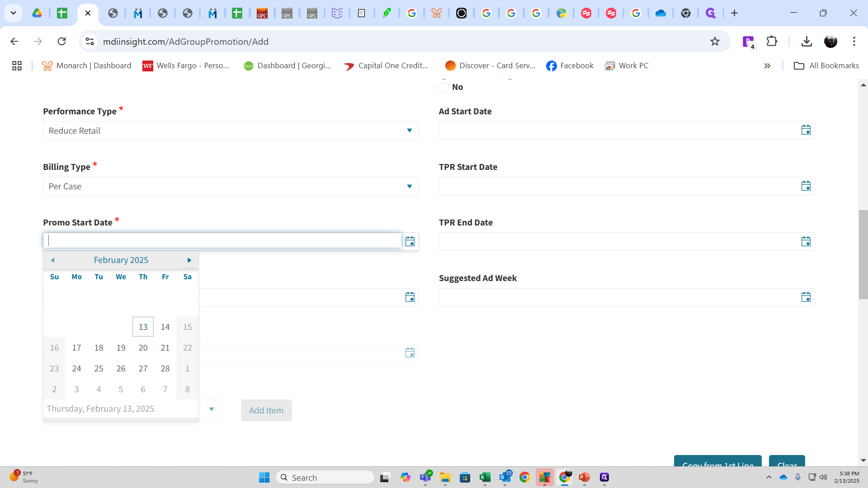
Task: Switch to the Google Drive tab
Action: pyautogui.click(x=37, y=13)
